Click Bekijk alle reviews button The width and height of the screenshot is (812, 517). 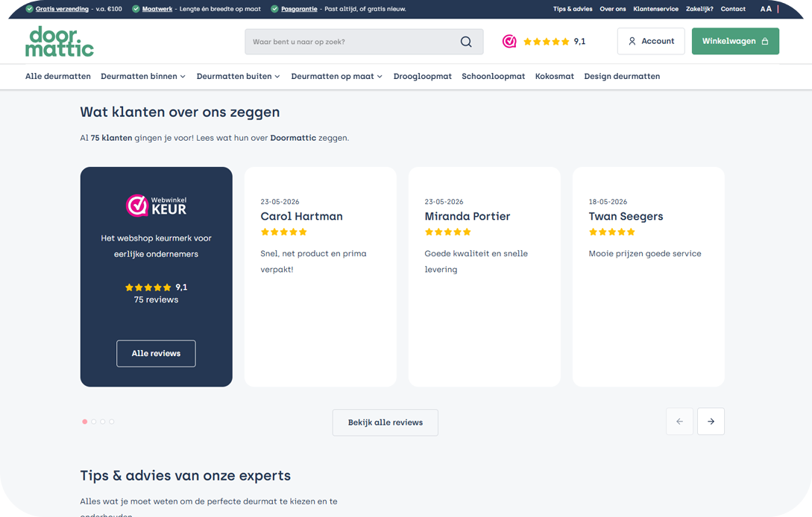385,422
